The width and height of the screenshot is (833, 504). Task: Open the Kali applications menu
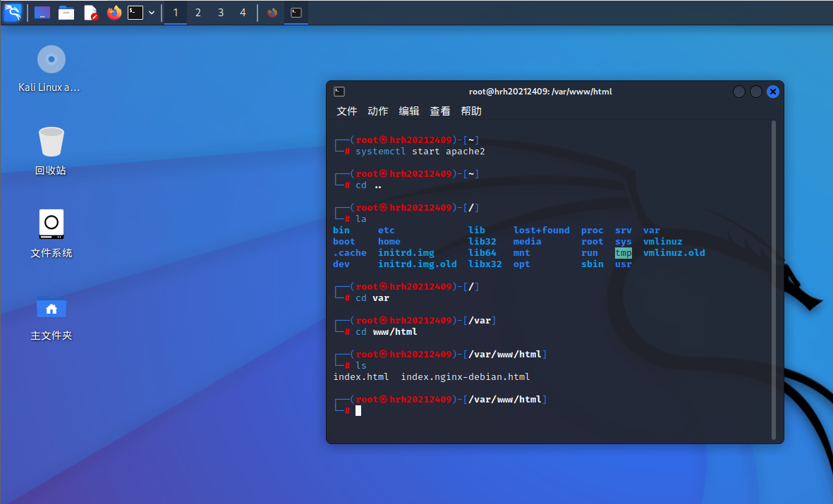(x=12, y=12)
